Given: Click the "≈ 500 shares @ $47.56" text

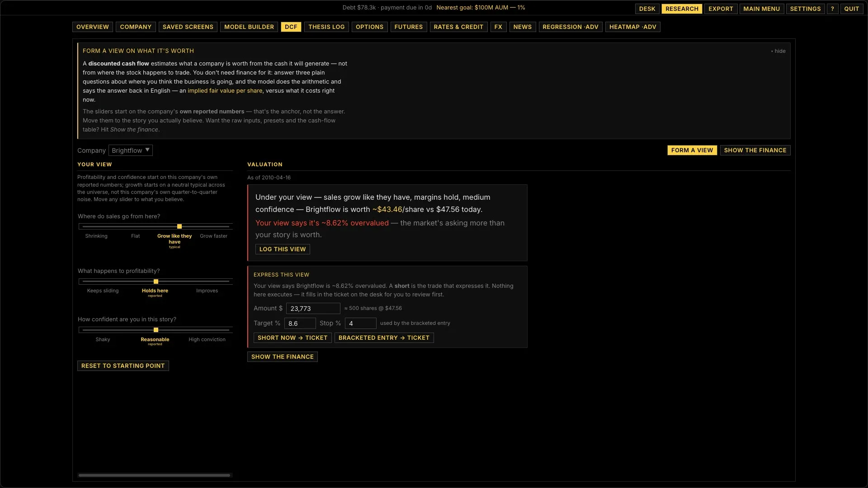Looking at the screenshot, I should tap(373, 309).
